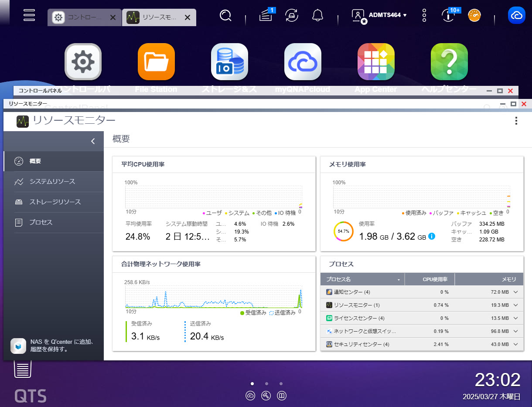Open external devices sync icon
The width and height of the screenshot is (532, 407).
pyautogui.click(x=292, y=16)
